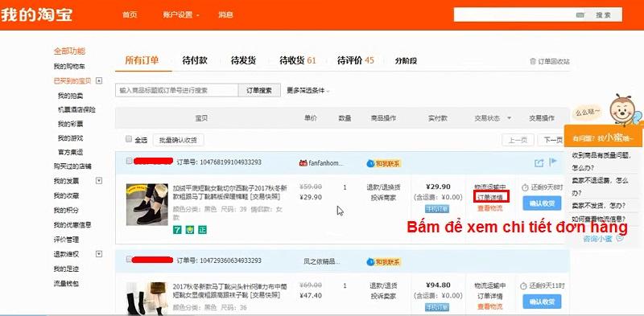Open the share icon on first order
The height and width of the screenshot is (316, 644).
539,163
